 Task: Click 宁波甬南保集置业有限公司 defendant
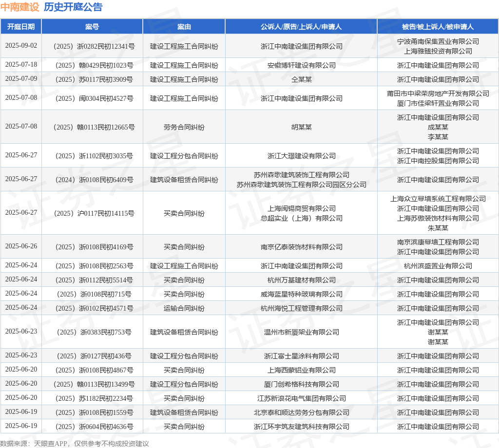[x=438, y=41]
